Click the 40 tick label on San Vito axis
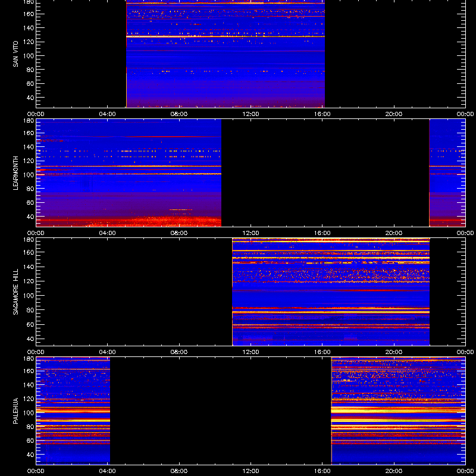 coord(30,98)
